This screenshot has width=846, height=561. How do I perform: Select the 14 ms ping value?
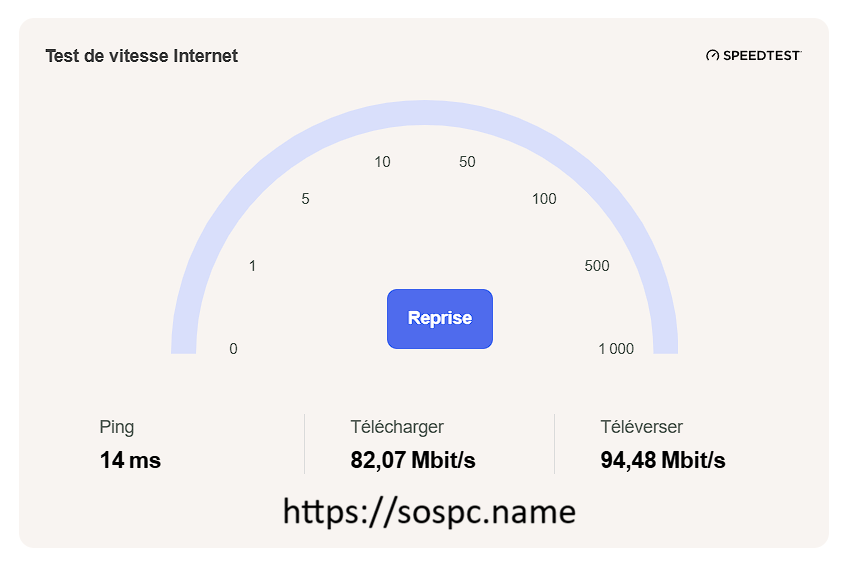tap(130, 460)
